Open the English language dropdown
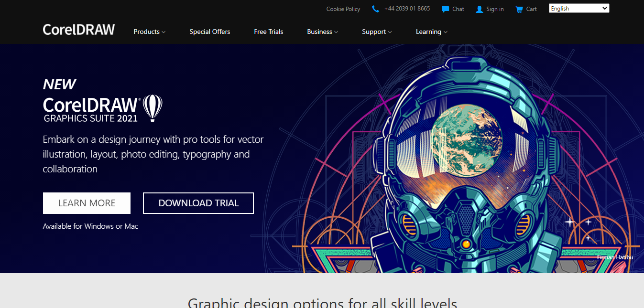Image resolution: width=644 pixels, height=308 pixels. tap(579, 8)
